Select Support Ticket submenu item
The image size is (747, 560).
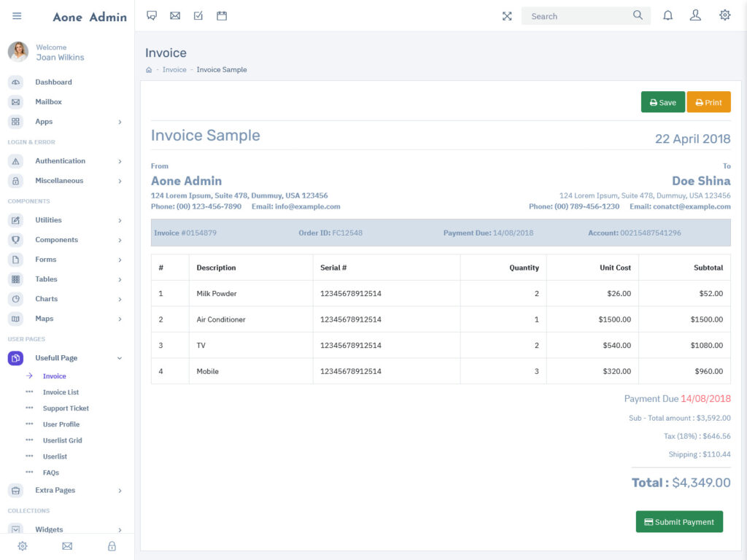pos(66,408)
